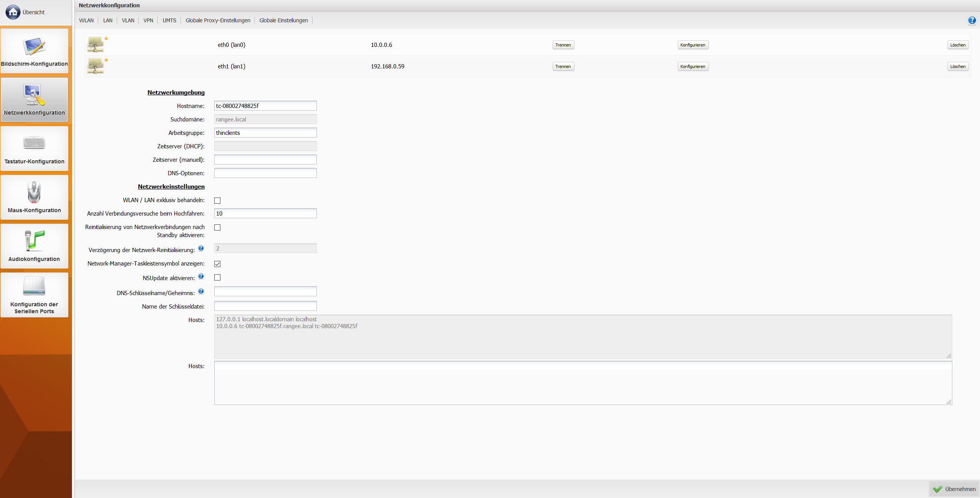Click the Netzwerkumgebung heading

click(x=176, y=93)
